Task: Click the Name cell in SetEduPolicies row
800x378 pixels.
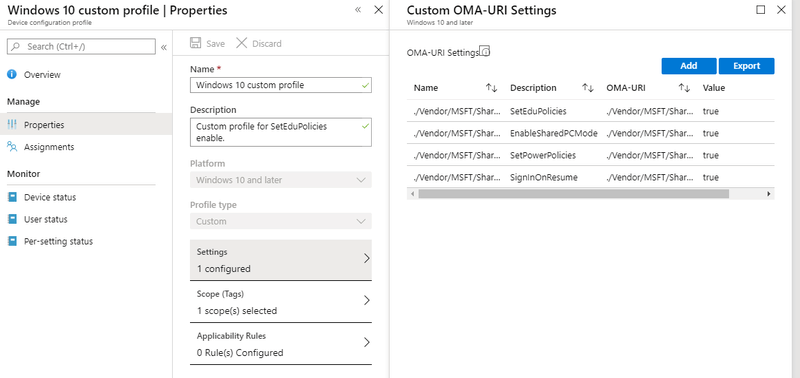Action: (457, 111)
